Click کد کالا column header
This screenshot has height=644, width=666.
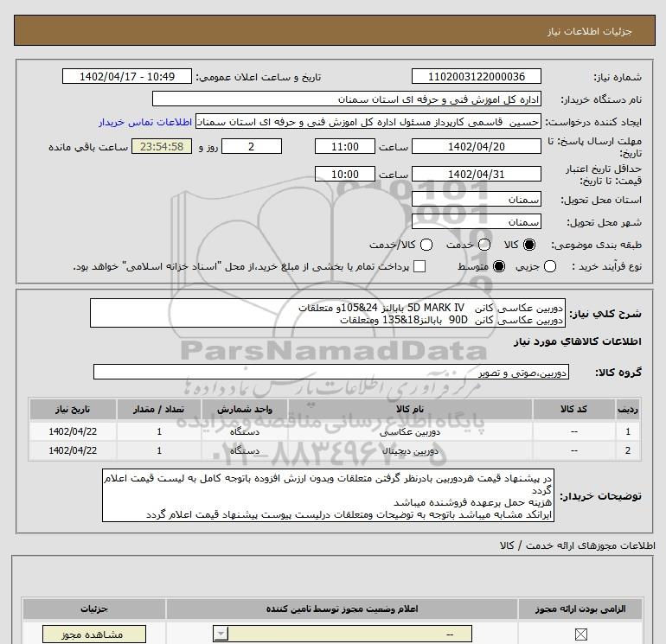pyautogui.click(x=574, y=409)
